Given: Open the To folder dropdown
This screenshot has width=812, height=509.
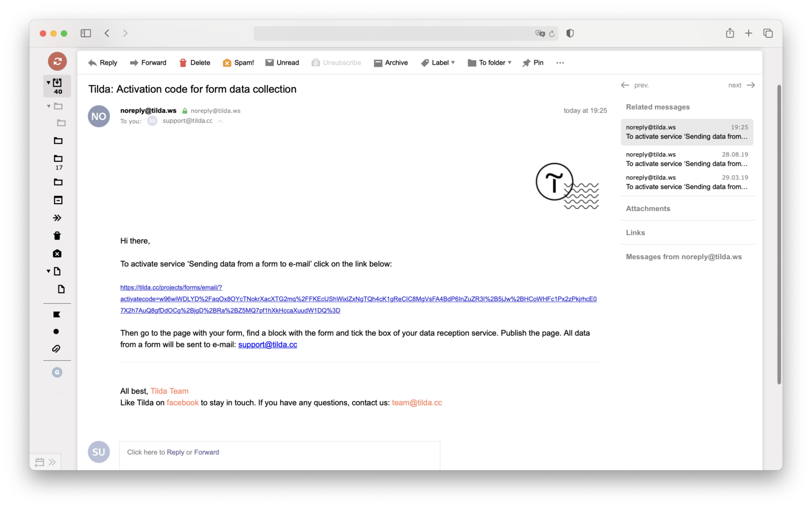Looking at the screenshot, I should [x=489, y=63].
